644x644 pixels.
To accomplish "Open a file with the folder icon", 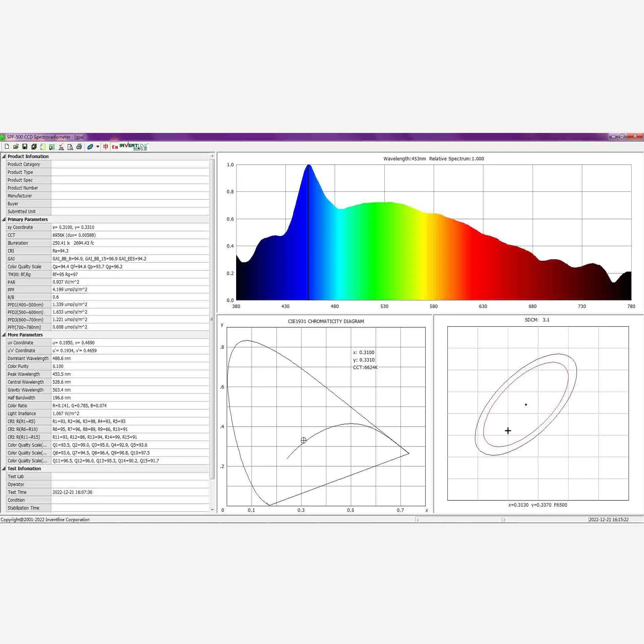I will pyautogui.click(x=16, y=147).
